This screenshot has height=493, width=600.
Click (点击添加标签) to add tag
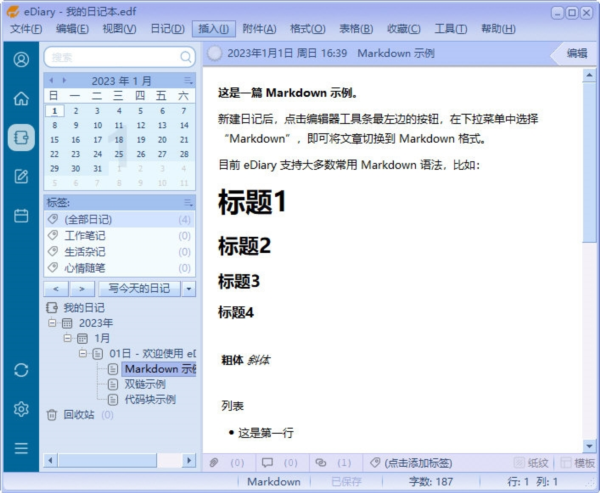(418, 463)
